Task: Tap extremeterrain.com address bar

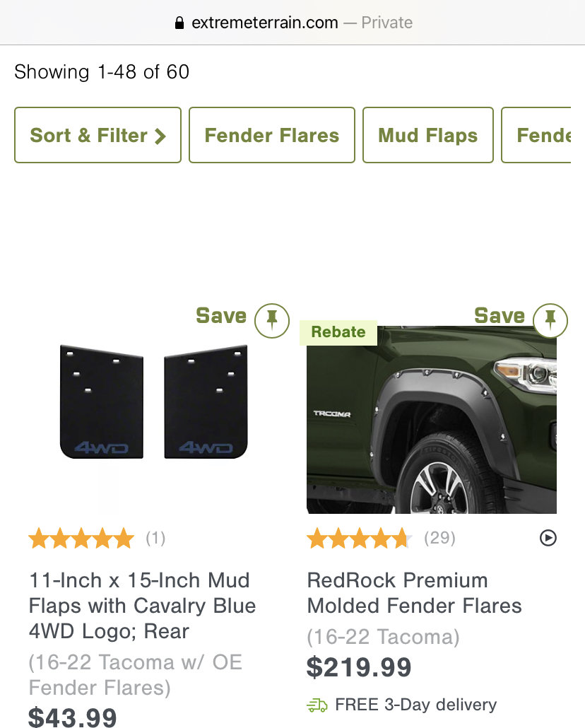Action: (x=292, y=23)
